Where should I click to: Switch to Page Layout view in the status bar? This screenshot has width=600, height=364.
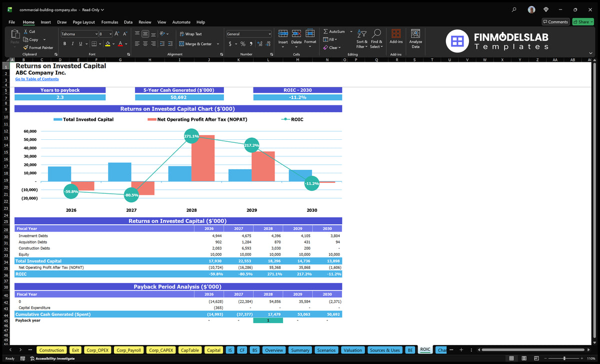coord(523,359)
